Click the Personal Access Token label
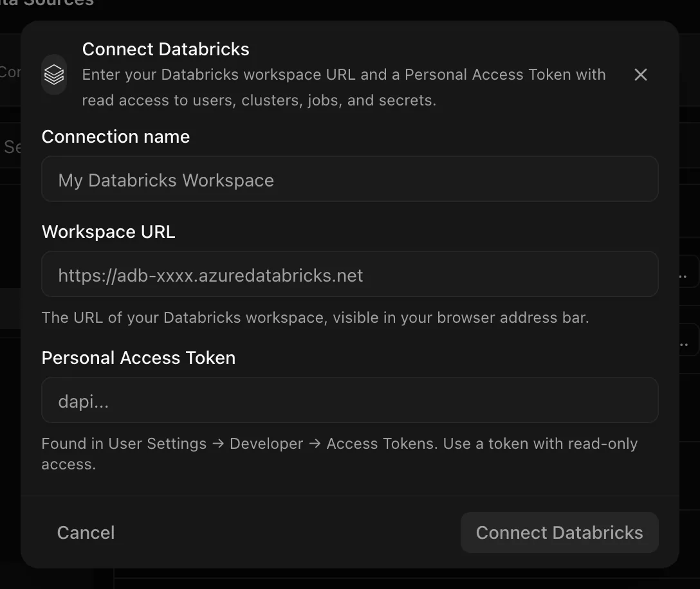This screenshot has height=589, width=700. pyautogui.click(x=138, y=358)
